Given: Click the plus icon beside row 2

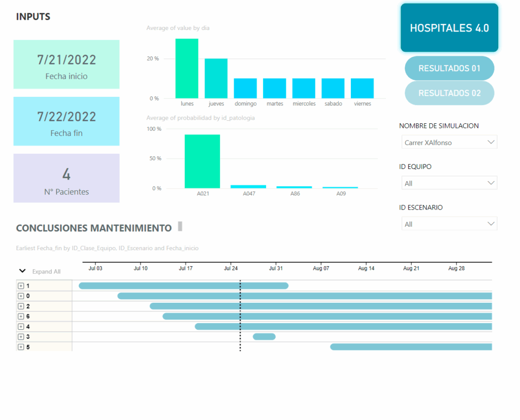Looking at the screenshot, I should 21,306.
